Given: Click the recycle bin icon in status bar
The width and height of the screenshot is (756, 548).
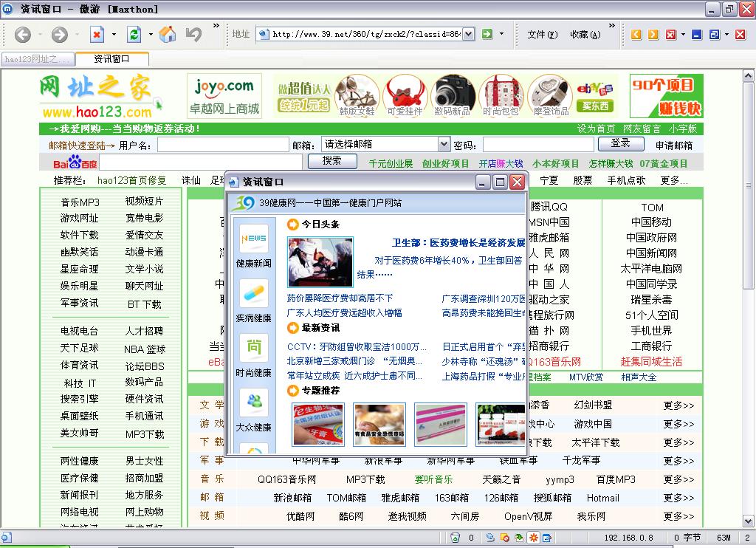Looking at the screenshot, I should pos(456,538).
